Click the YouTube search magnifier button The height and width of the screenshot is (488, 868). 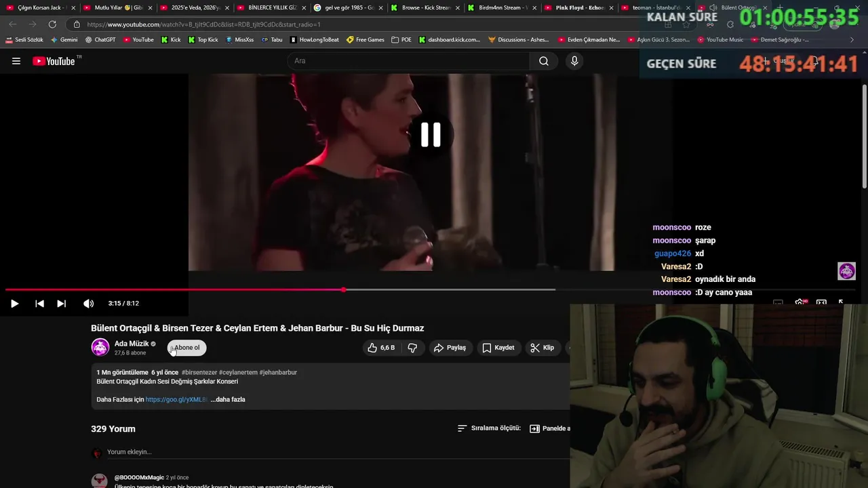coord(544,61)
